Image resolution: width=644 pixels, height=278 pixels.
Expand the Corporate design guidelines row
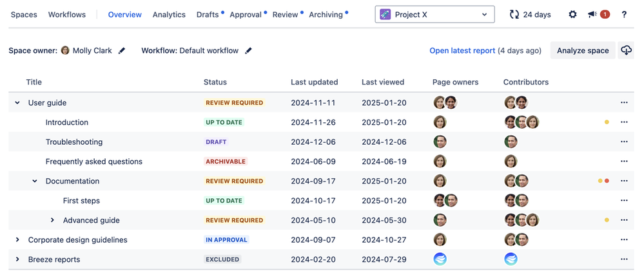click(x=17, y=240)
